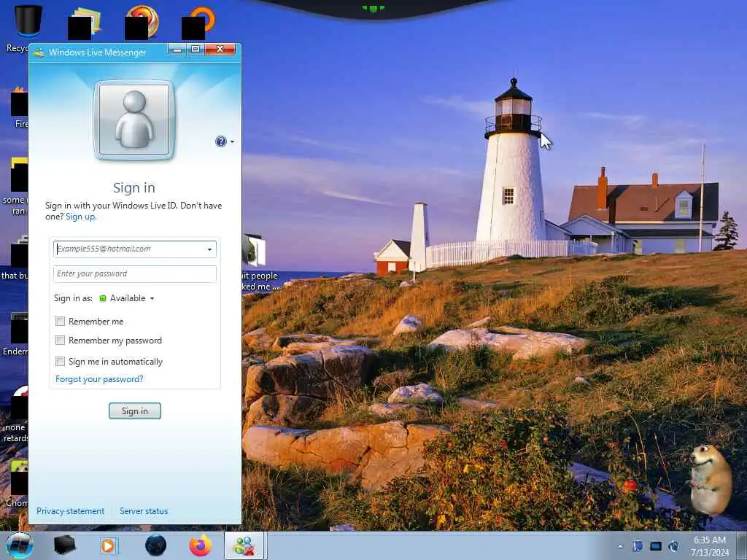The width and height of the screenshot is (747, 560).
Task: Open the blue help question mark icon
Action: coord(220,141)
